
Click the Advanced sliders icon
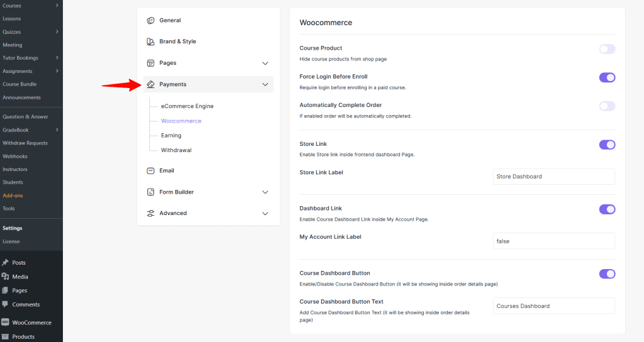coord(151,214)
